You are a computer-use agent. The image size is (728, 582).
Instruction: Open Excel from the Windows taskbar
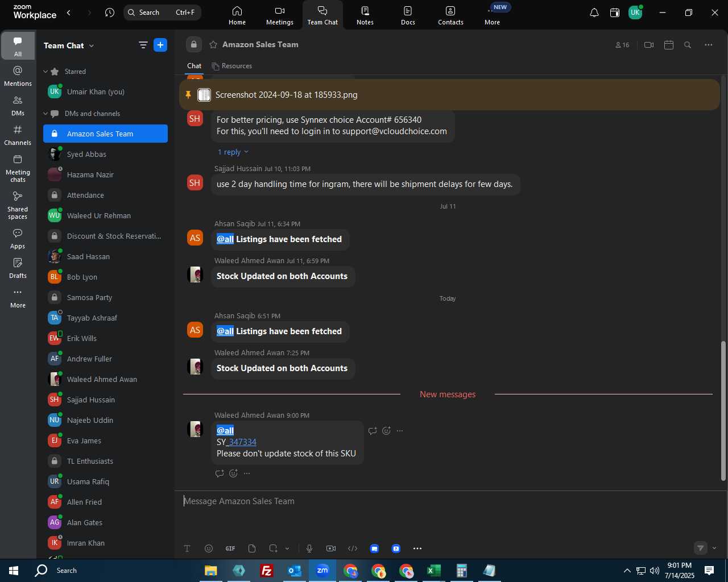[434, 571]
